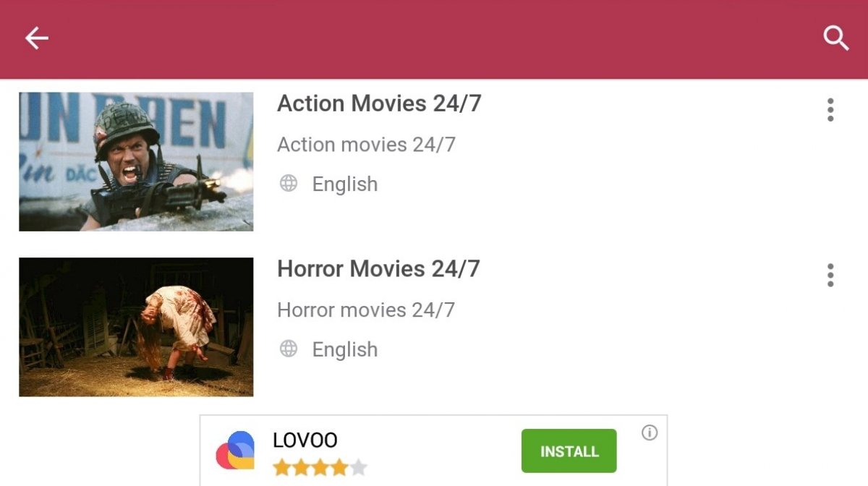Open the Action Movies 24/7 thumbnail

click(x=136, y=162)
